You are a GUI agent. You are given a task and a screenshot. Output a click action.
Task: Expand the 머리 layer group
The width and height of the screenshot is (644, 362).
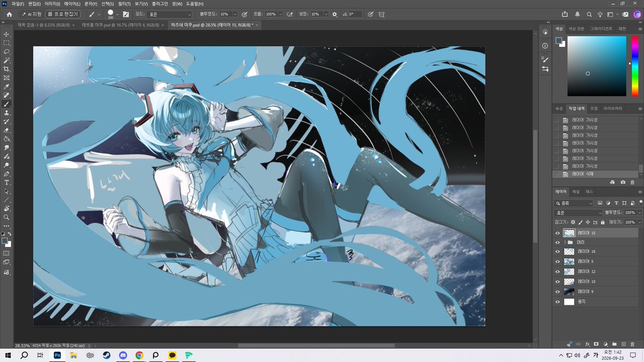tap(565, 242)
